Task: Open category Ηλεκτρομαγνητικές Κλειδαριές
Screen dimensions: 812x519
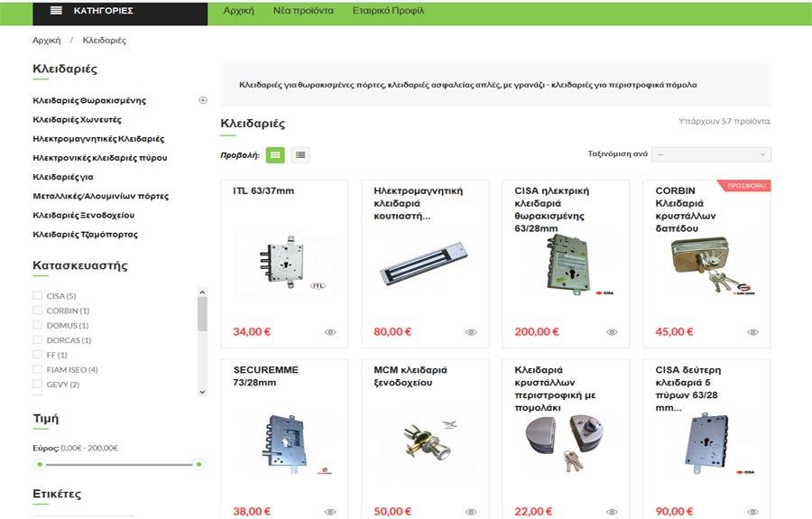Action: pos(98,139)
